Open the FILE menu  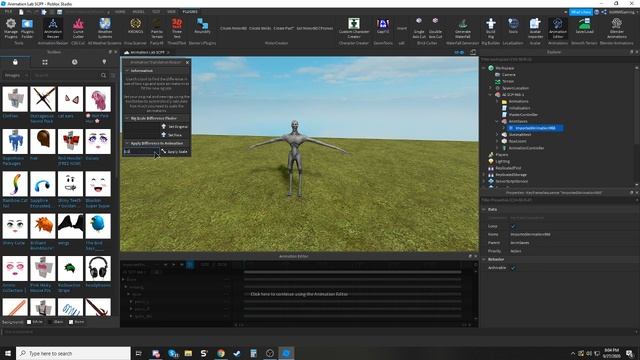point(8,12)
